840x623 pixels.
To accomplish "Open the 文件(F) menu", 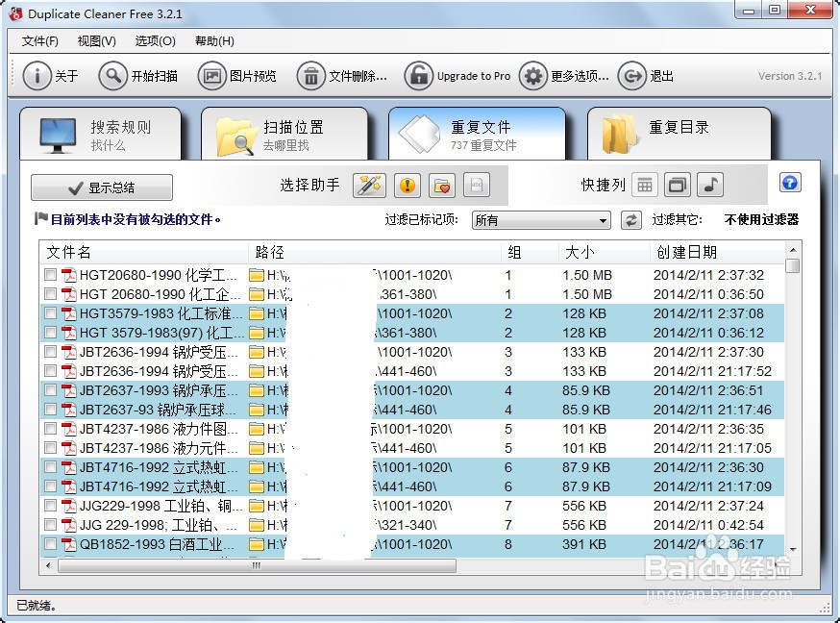I will 39,41.
